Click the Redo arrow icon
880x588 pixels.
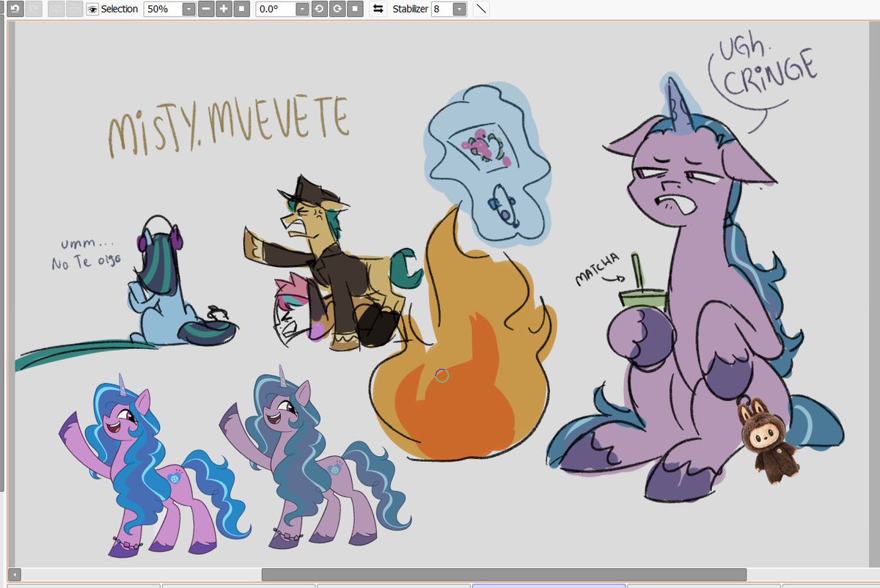[x=32, y=9]
